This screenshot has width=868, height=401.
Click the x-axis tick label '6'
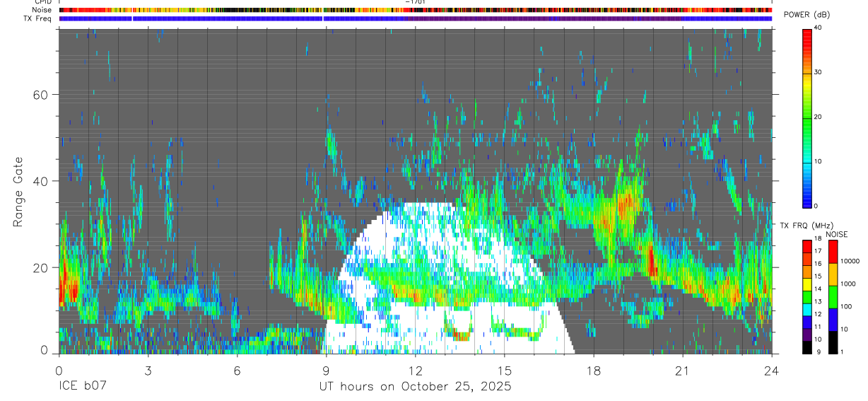(x=237, y=371)
